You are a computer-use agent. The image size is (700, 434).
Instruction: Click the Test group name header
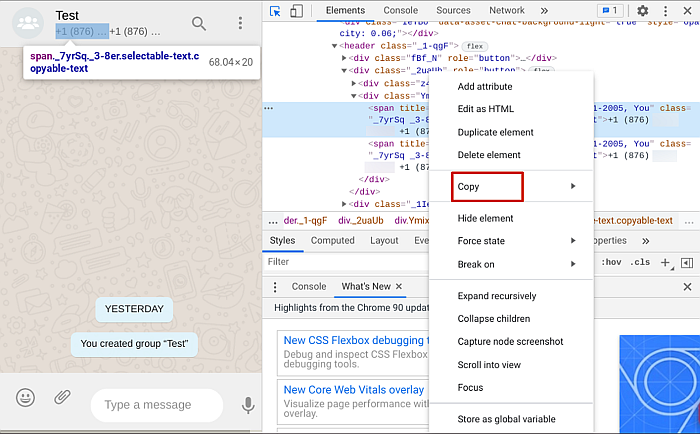(67, 16)
